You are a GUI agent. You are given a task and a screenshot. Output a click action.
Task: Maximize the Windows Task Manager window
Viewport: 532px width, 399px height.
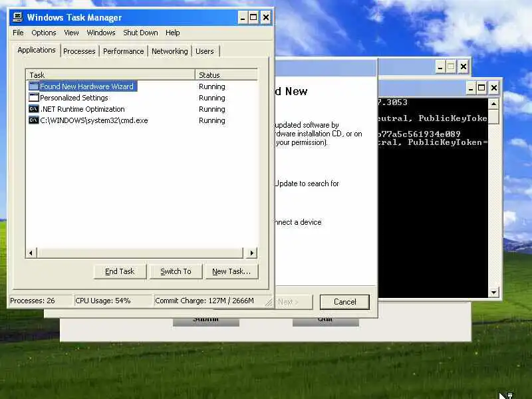tap(253, 17)
